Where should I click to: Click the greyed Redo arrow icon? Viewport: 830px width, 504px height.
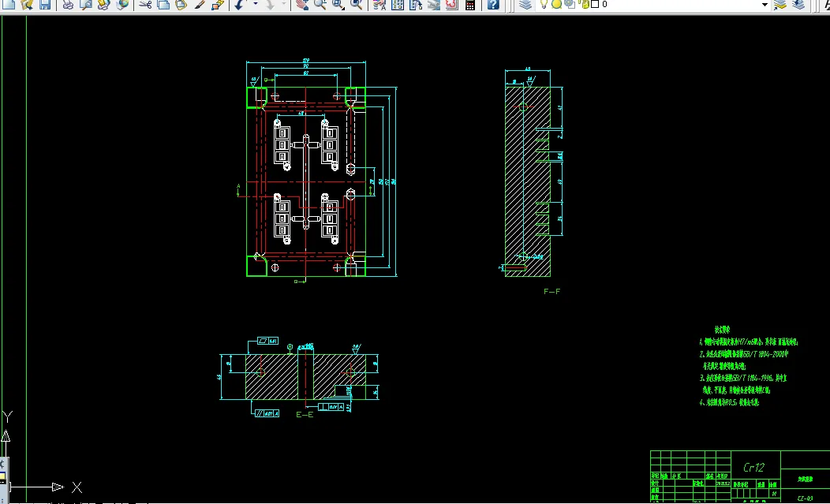270,5
